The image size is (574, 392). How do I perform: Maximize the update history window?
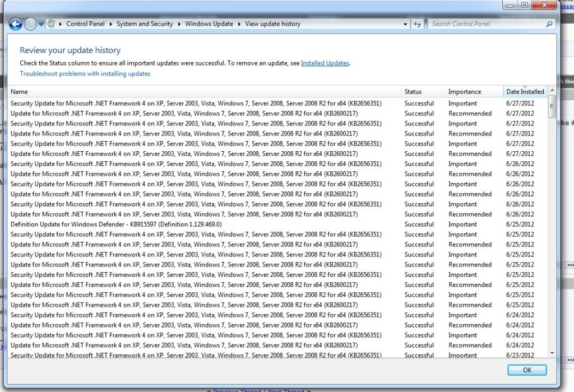click(525, 5)
